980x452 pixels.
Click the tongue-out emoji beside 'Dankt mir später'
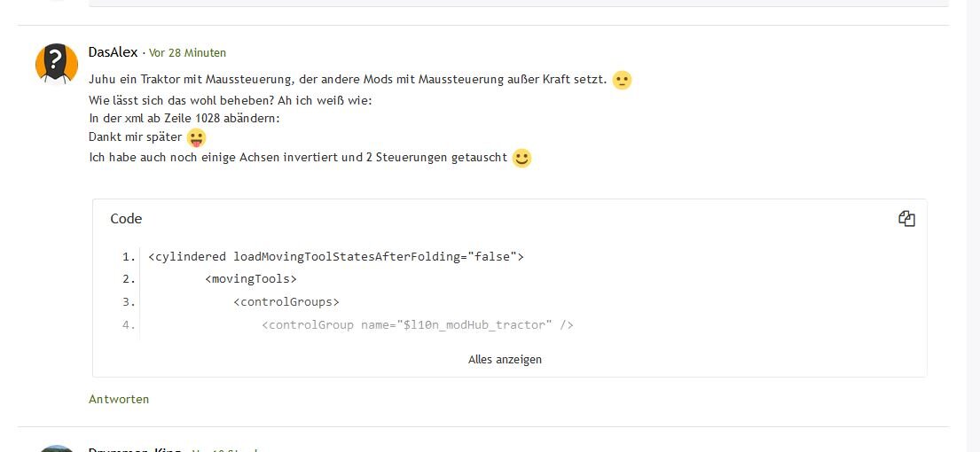[x=196, y=137]
